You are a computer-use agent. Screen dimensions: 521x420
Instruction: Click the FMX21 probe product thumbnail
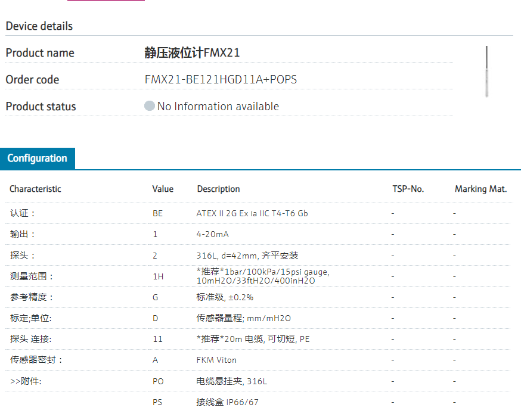(x=486, y=71)
